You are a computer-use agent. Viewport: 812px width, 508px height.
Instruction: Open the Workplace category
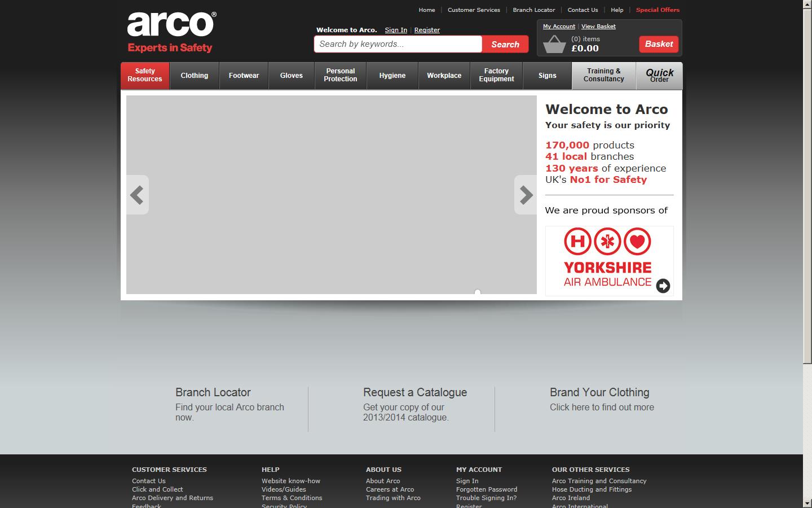[x=444, y=75]
